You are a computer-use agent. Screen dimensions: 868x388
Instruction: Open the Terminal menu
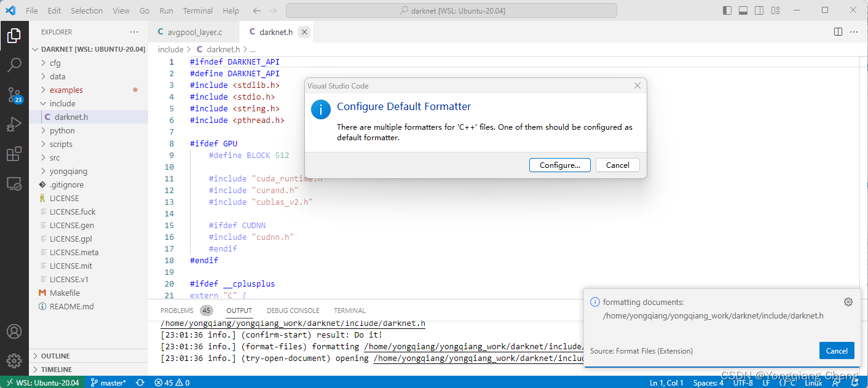pos(197,10)
